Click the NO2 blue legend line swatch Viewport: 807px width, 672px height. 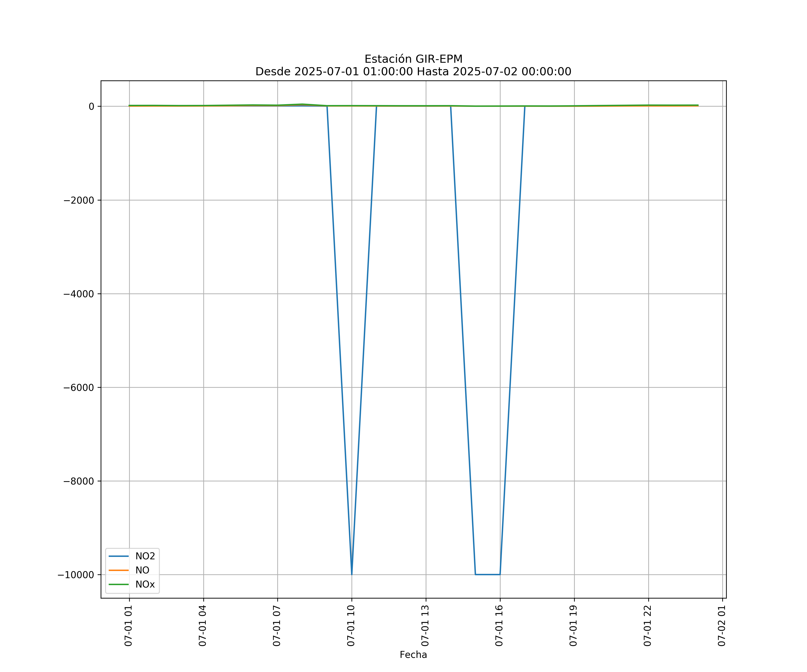pos(119,556)
